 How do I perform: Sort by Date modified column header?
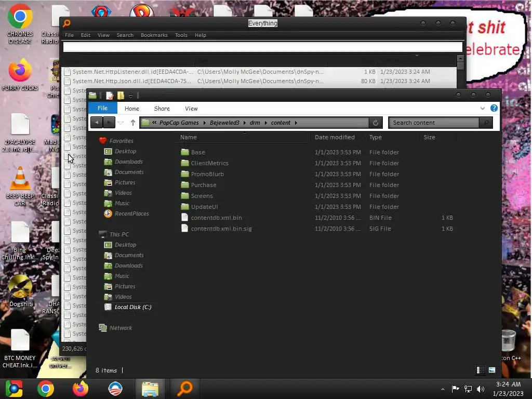(335, 137)
